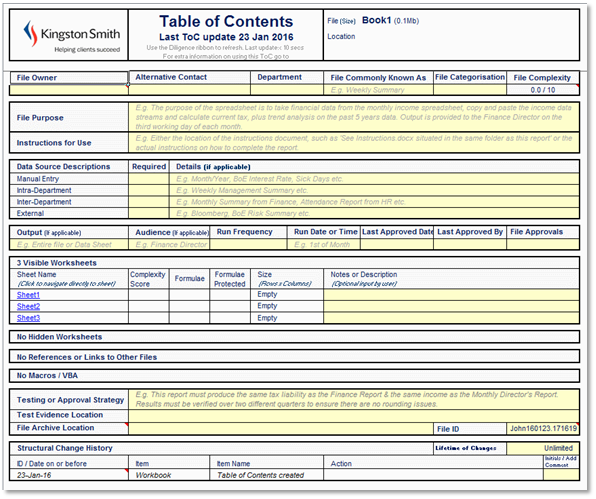The width and height of the screenshot is (596, 499).
Task: Click the Sheet1 size value Empty
Action: click(267, 295)
